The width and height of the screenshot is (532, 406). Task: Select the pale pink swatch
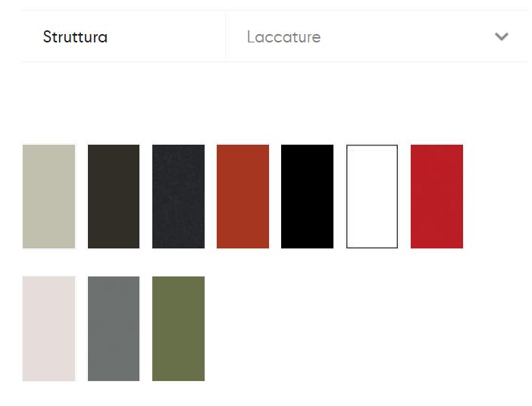(49, 329)
